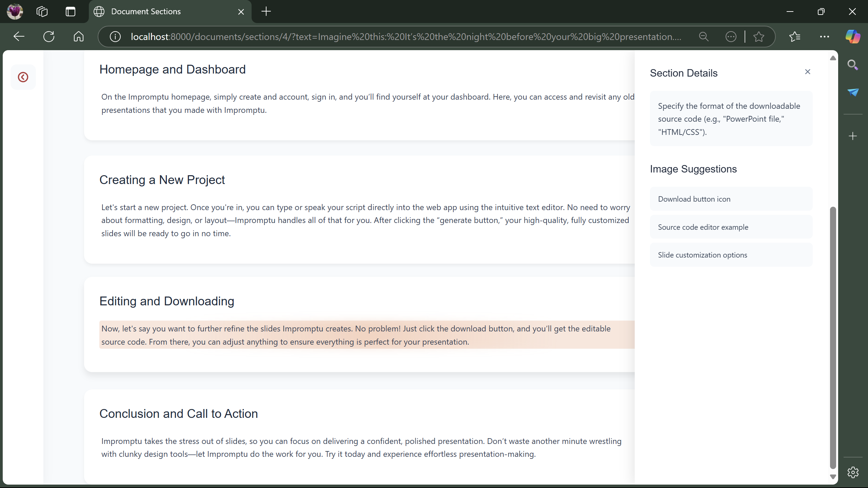Choose Slide customization options suggestion
Screen dimensions: 868x488
coord(731,255)
